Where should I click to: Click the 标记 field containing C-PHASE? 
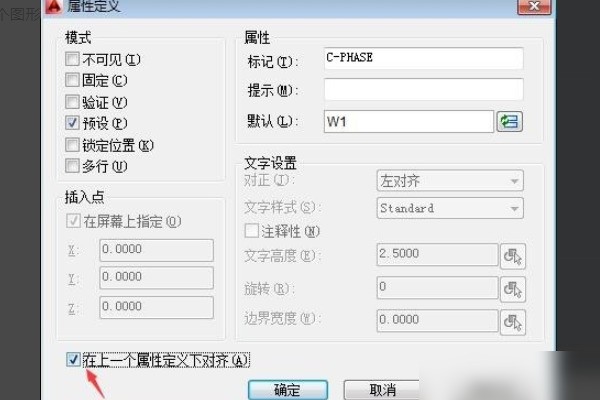(x=423, y=59)
